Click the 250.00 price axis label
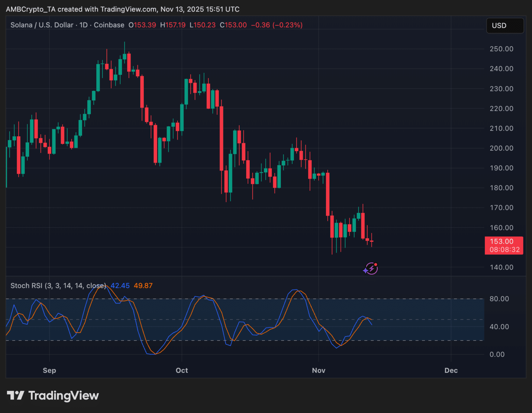The image size is (532, 413). 502,49
